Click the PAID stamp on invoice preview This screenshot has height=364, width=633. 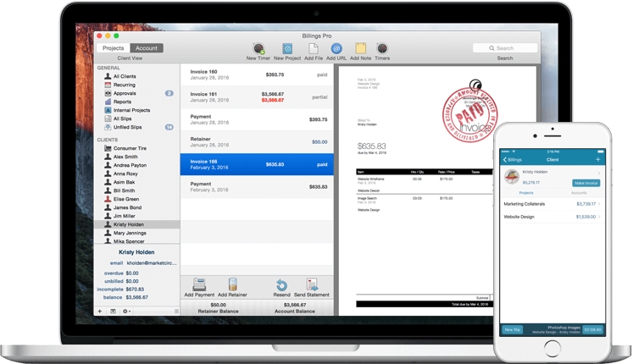point(469,115)
